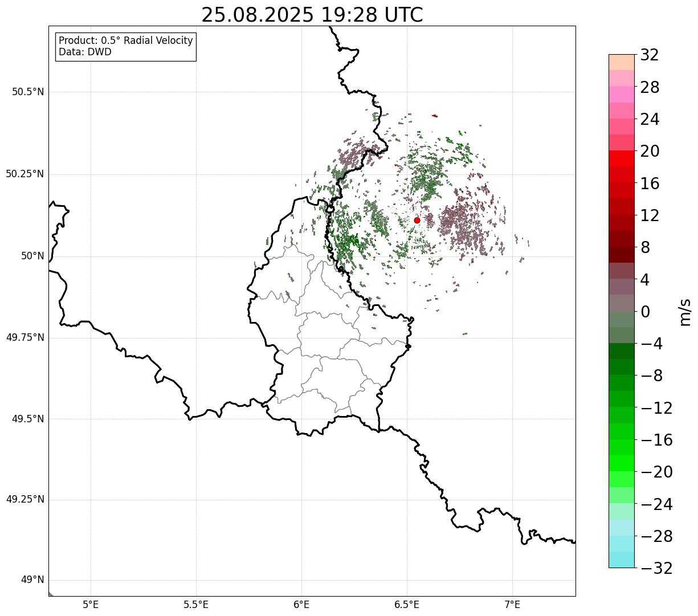The height and width of the screenshot is (616, 698).
Task: Click the colorbar tick label 32
Action: point(650,55)
